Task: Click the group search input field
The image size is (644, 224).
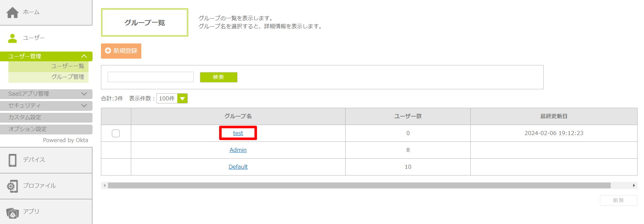Action: pyautogui.click(x=150, y=77)
